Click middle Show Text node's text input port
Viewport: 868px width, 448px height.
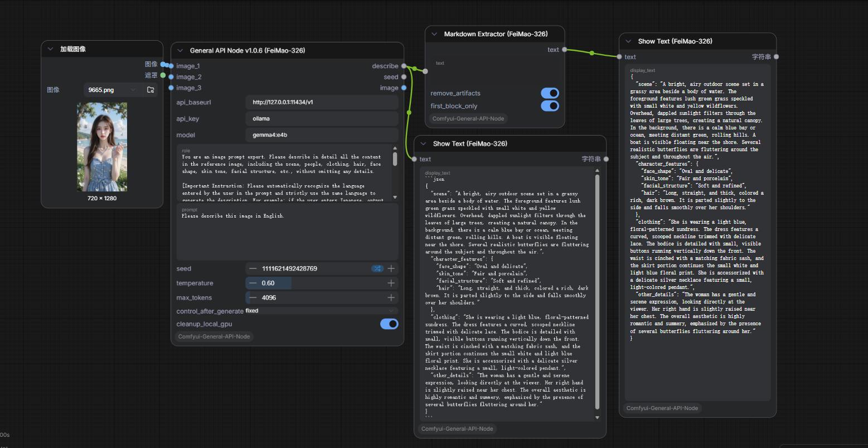point(414,159)
